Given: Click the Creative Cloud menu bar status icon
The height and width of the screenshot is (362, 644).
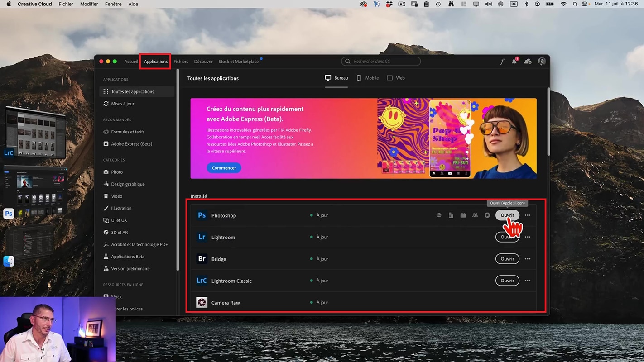Looking at the screenshot, I should coord(363,4).
